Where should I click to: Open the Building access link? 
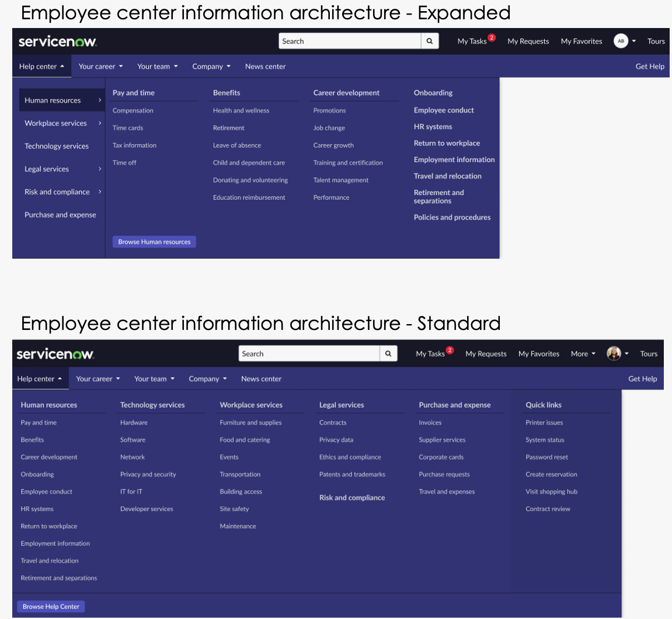(241, 492)
